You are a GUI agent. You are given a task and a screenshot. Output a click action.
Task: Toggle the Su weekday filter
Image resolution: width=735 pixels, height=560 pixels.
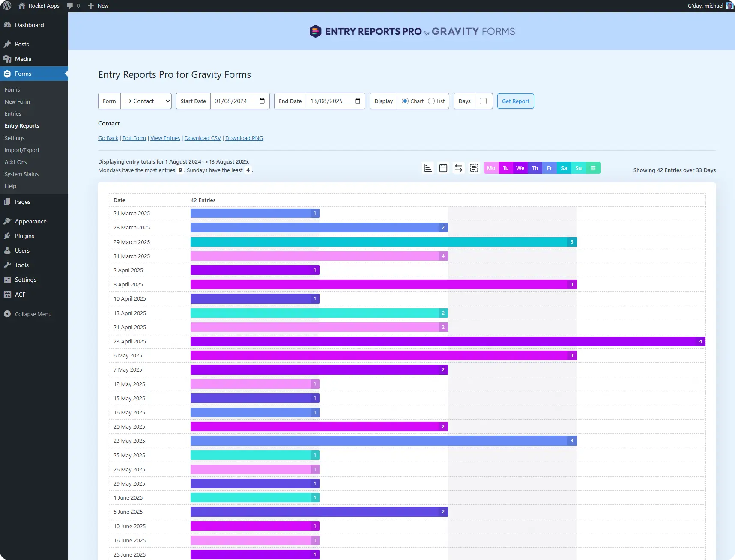tap(579, 168)
